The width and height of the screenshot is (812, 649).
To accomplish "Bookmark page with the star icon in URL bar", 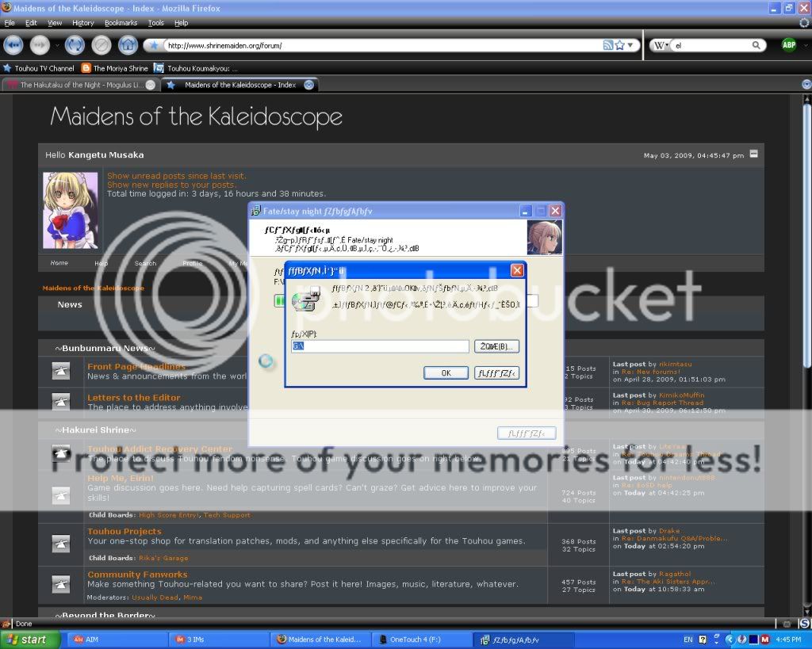I will [x=620, y=45].
